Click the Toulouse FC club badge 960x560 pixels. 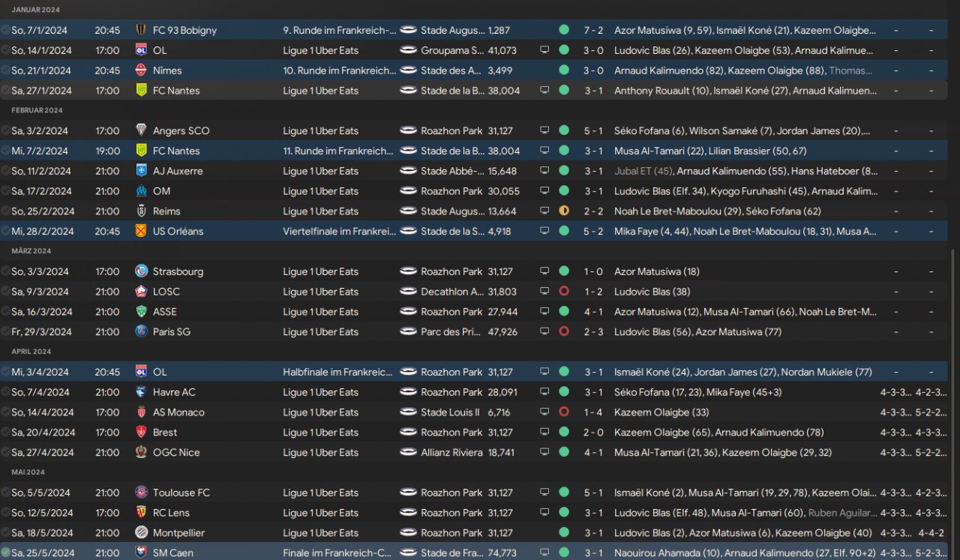click(140, 493)
